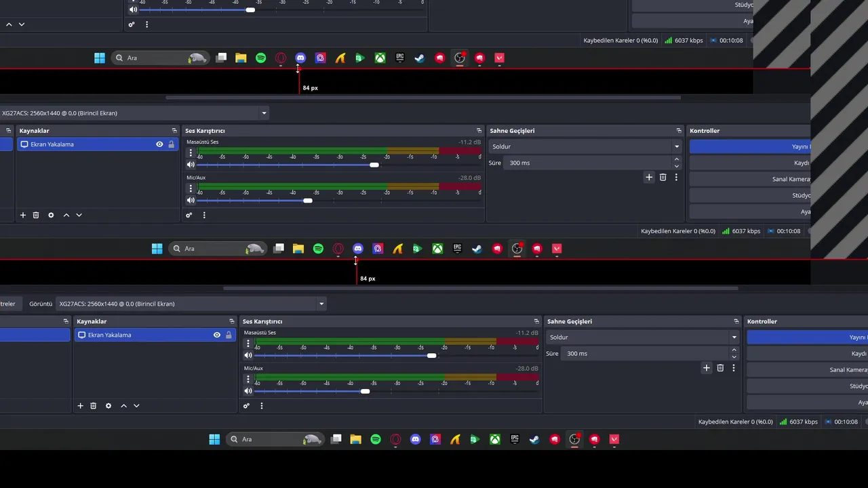Click Stüdyo button in bottom copy's Kontroller
The width and height of the screenshot is (868, 488).
(x=807, y=386)
